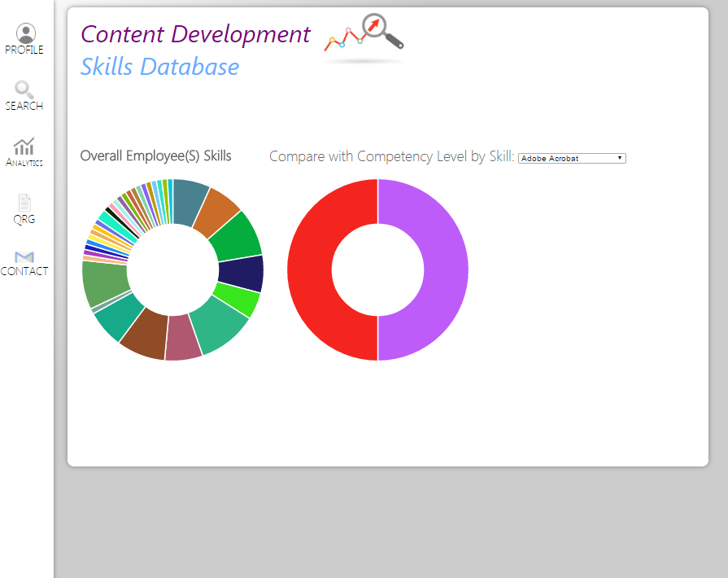
Task: Click the Skills Database subtitle
Action: pyautogui.click(x=159, y=67)
